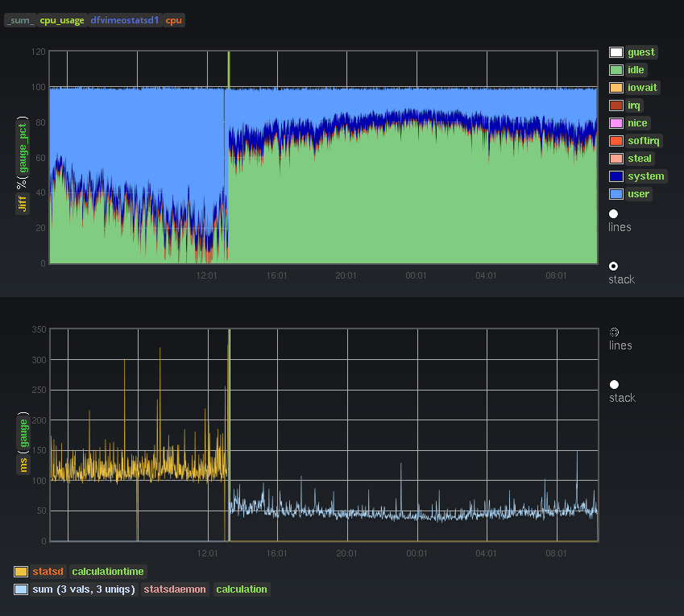The width and height of the screenshot is (684, 616).
Task: Click the _sum_ aggregation label
Action: pos(19,20)
